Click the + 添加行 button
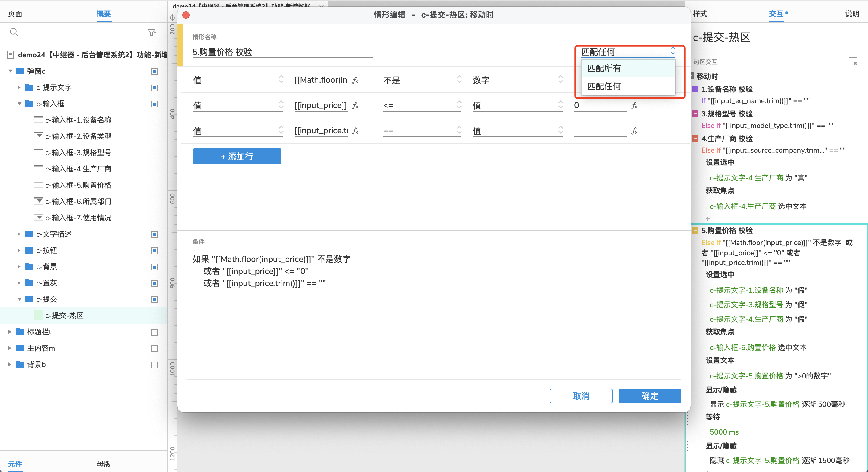 (x=237, y=156)
